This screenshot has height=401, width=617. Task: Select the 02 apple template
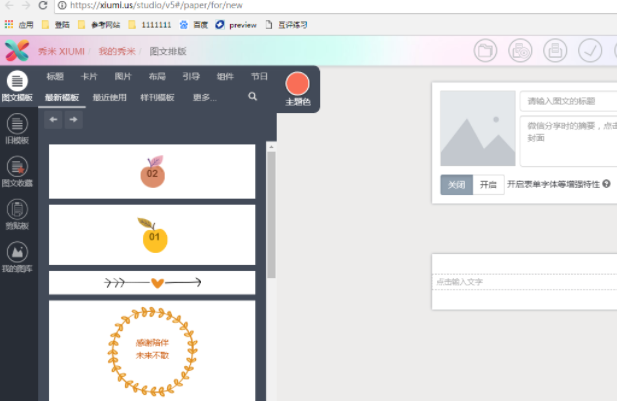click(152, 172)
